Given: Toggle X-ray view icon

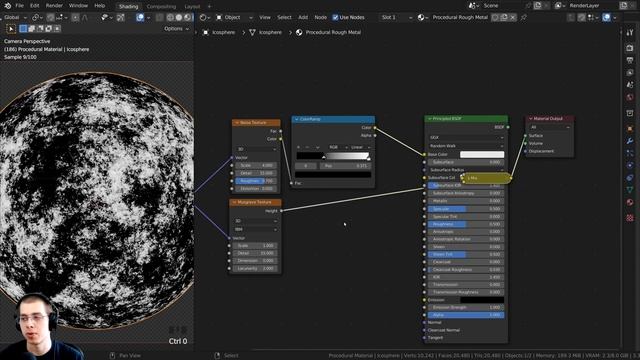Looking at the screenshot, I should 160,18.
